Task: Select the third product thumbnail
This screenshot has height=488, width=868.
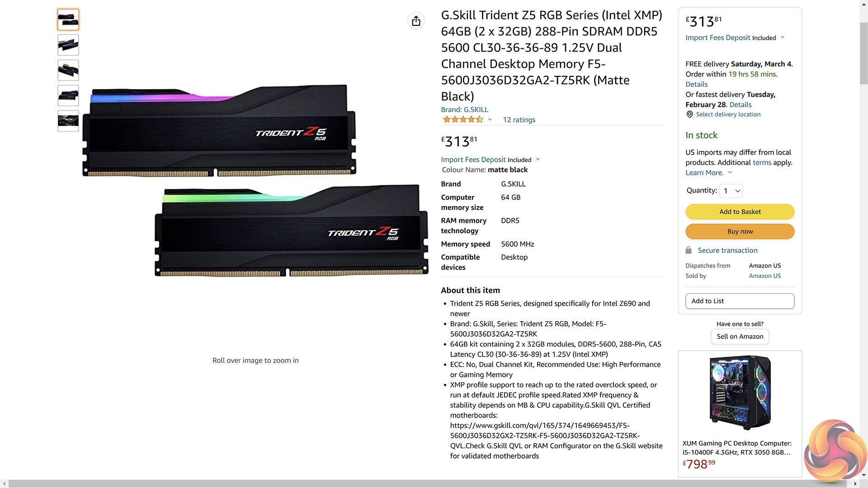Action: point(68,70)
